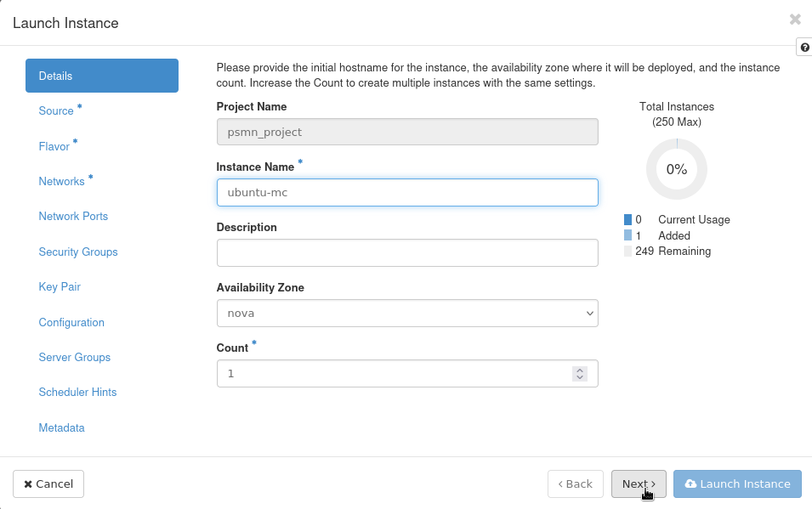Switch to the Key Pair step
The height and width of the screenshot is (509, 812).
[x=60, y=287]
